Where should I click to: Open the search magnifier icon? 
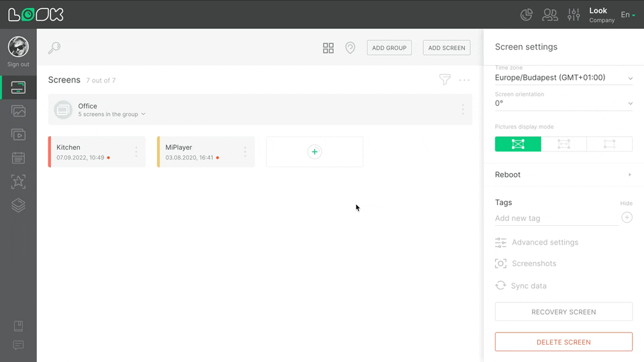pos(54,48)
